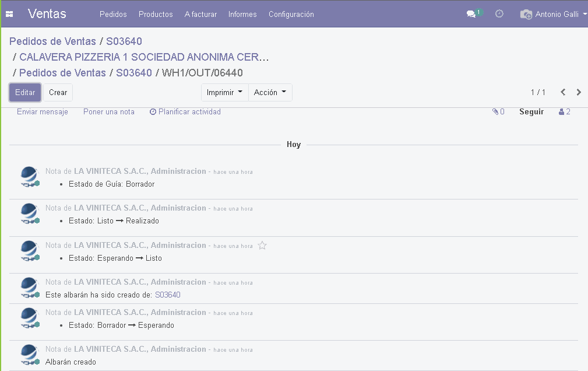
Task: Expand the Acción dropdown
Action: (270, 92)
